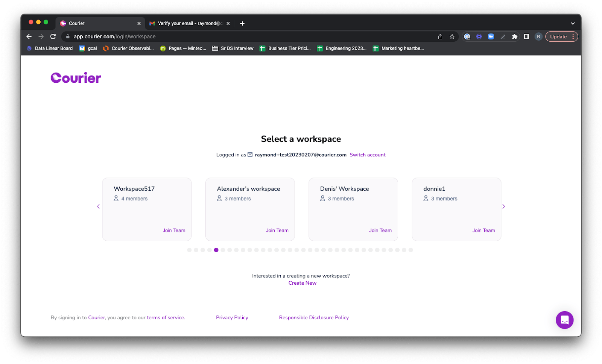Viewport: 602px width, 364px height.
Task: Click the Switch account link
Action: point(367,155)
